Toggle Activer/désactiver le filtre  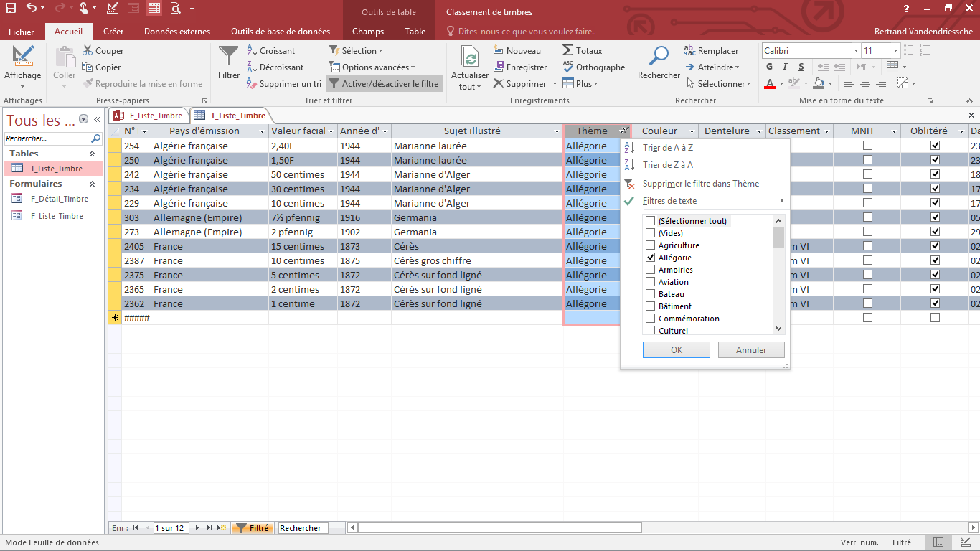tap(385, 84)
